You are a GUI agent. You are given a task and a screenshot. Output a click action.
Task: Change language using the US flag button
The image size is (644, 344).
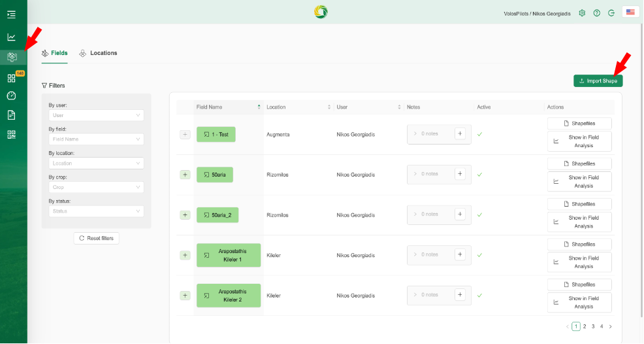tap(630, 12)
